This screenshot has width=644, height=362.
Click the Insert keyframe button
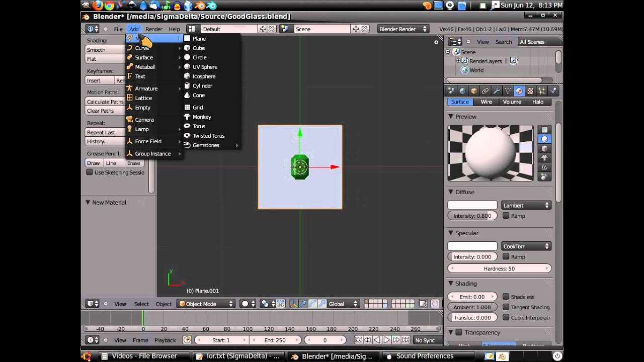pos(100,80)
